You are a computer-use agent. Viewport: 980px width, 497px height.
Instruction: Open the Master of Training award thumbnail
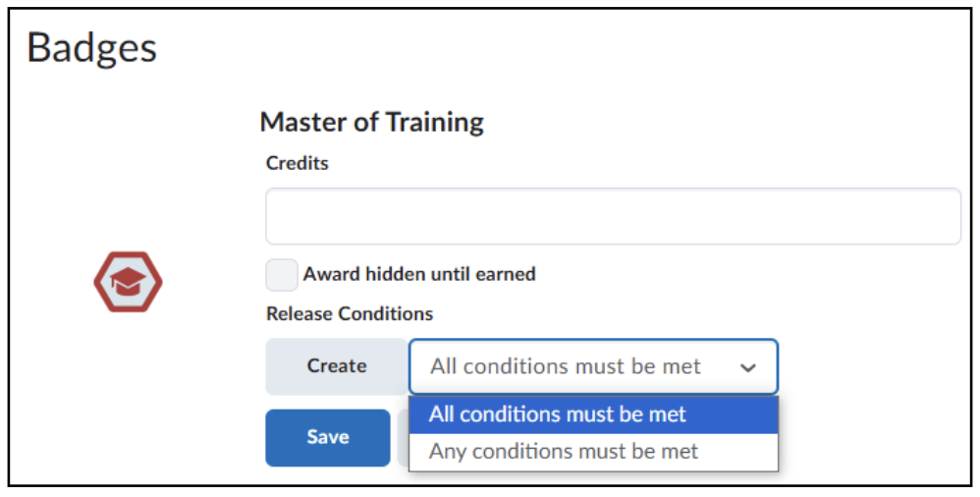[x=128, y=282]
